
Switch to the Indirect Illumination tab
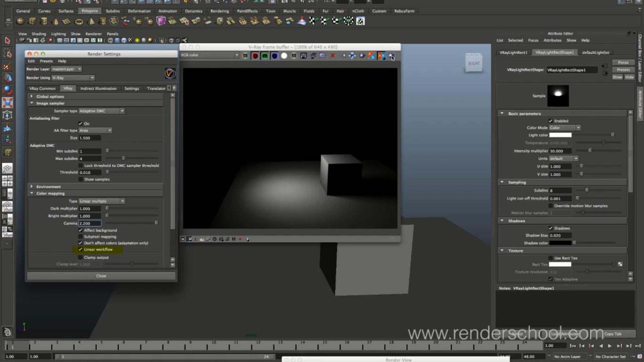click(99, 88)
